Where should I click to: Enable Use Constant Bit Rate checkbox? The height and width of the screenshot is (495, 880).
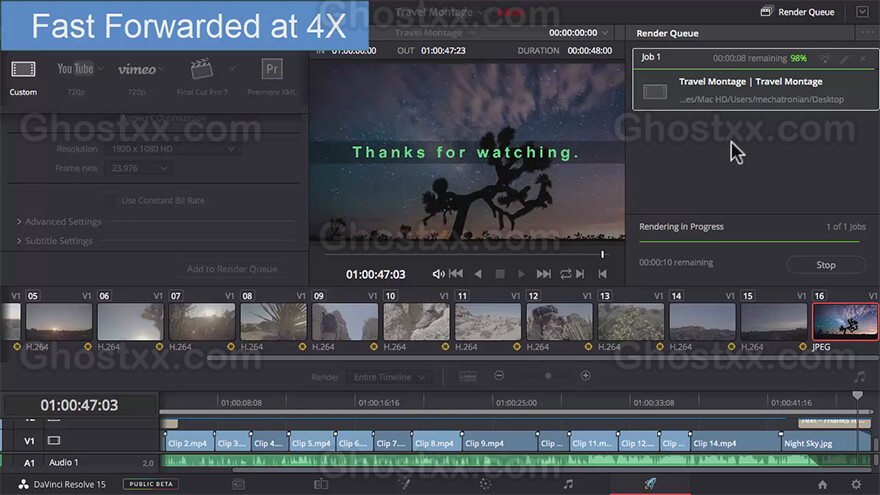(x=109, y=200)
